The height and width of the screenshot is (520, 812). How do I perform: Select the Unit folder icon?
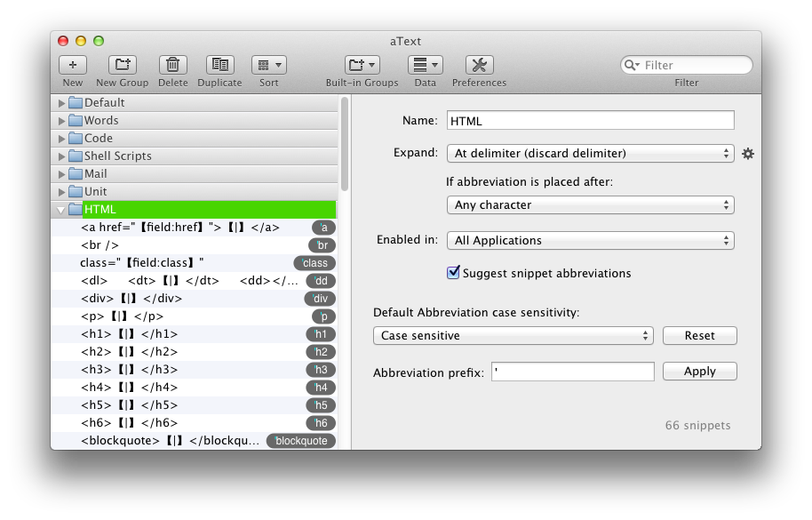pyautogui.click(x=76, y=192)
